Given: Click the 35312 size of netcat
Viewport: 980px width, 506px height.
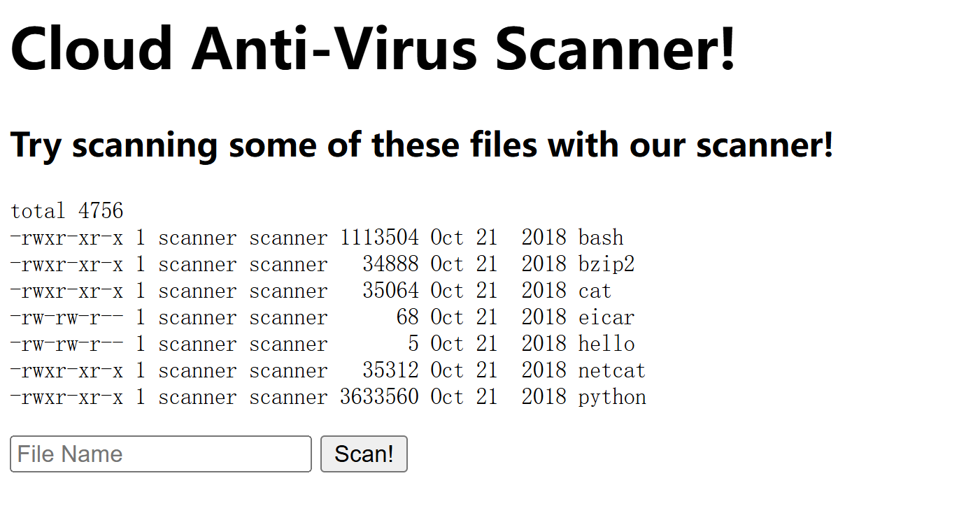Looking at the screenshot, I should point(391,370).
